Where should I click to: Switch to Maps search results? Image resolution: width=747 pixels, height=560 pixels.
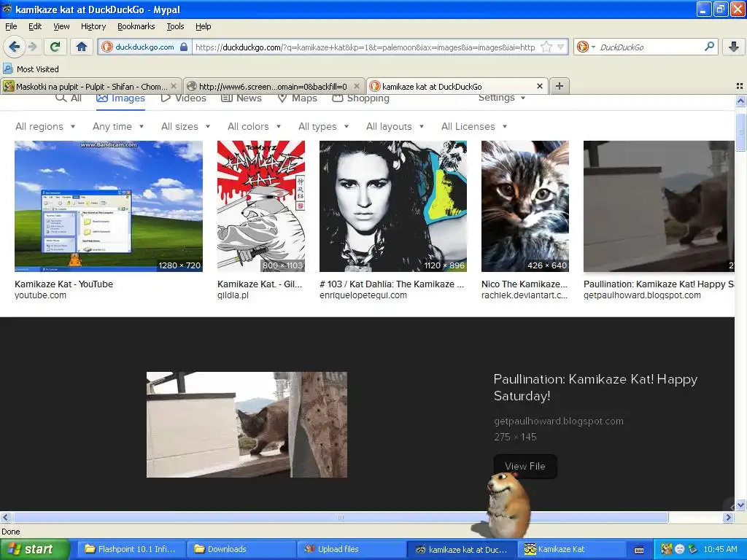coord(298,98)
